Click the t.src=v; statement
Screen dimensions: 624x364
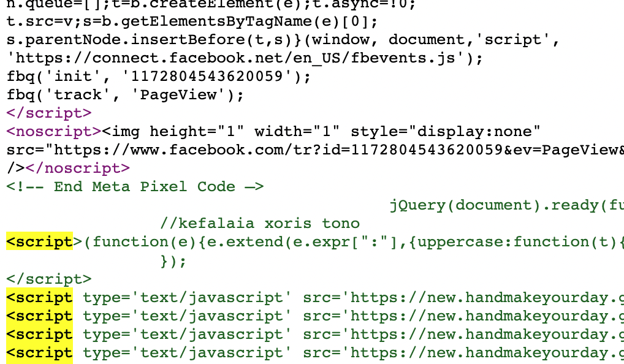click(44, 21)
